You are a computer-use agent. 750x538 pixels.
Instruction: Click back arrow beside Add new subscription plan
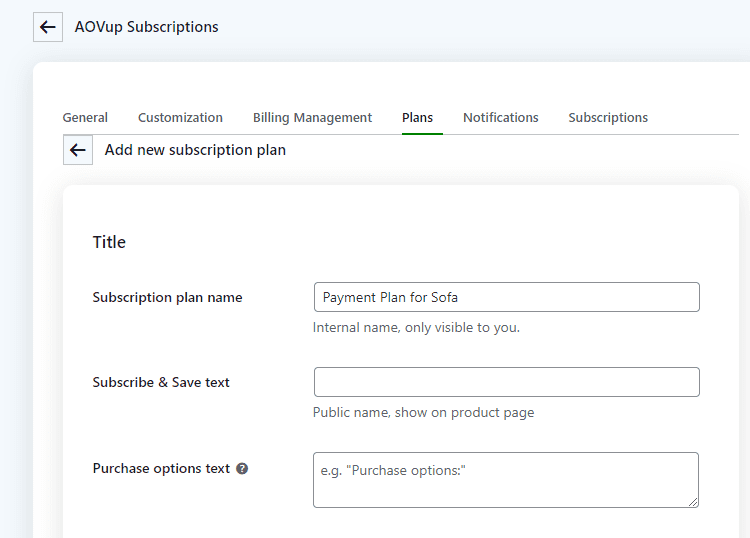pyautogui.click(x=78, y=150)
